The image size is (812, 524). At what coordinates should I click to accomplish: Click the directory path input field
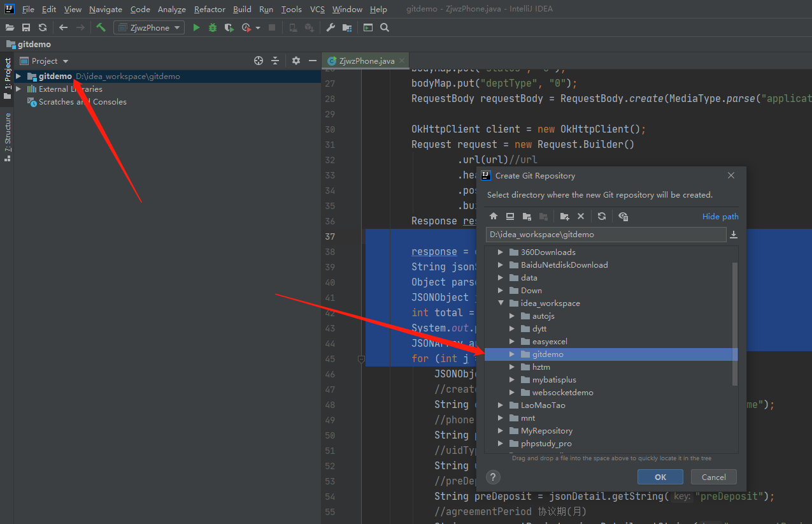pos(606,235)
